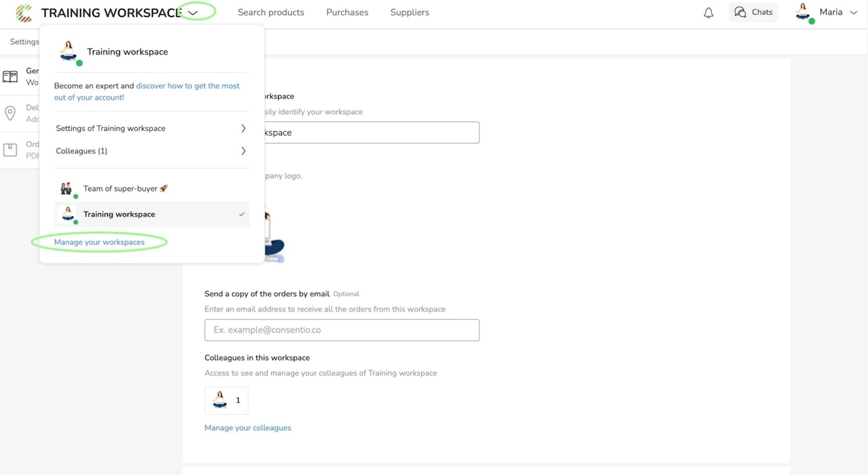The width and height of the screenshot is (868, 475).
Task: Open the notifications bell
Action: (x=709, y=13)
